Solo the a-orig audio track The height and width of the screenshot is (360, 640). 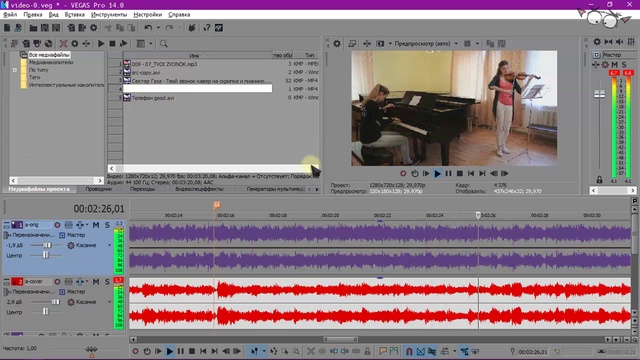pyautogui.click(x=107, y=225)
